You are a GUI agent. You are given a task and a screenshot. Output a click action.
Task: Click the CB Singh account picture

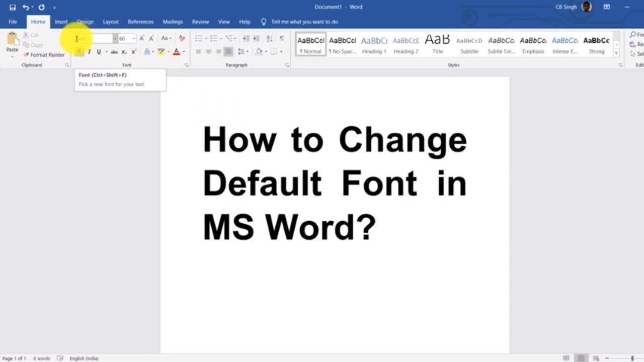click(x=586, y=7)
